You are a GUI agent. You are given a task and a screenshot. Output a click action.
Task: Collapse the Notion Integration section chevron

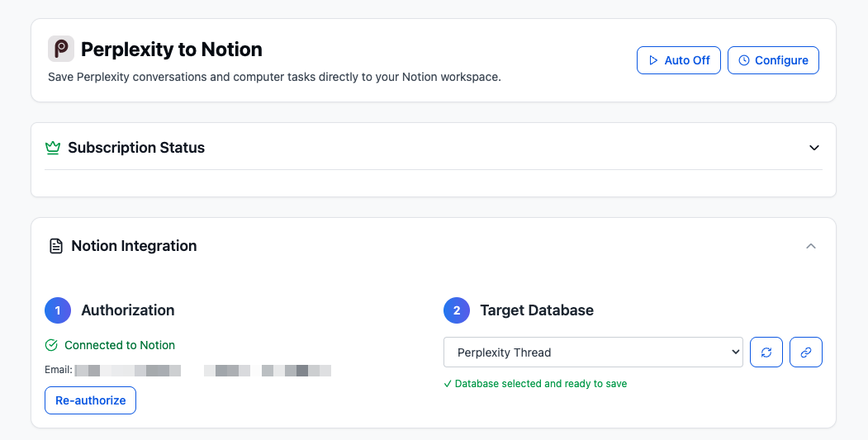click(x=811, y=246)
